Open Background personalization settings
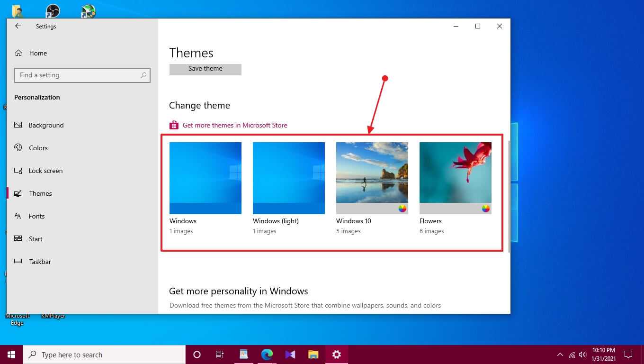This screenshot has height=364, width=644. click(46, 125)
